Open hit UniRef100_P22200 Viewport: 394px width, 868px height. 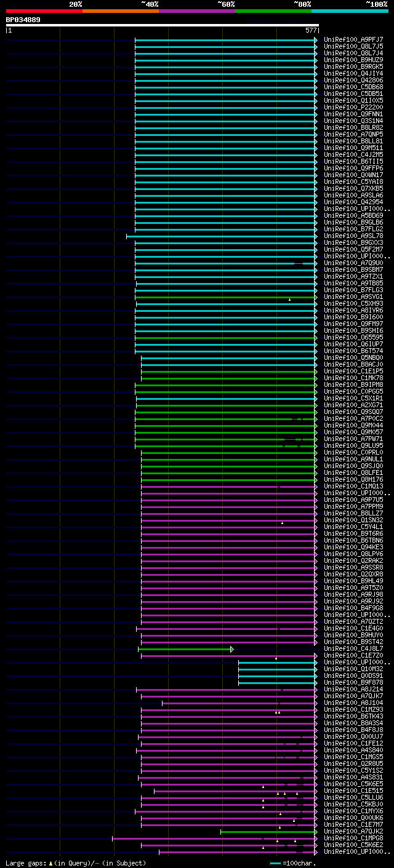[353, 107]
